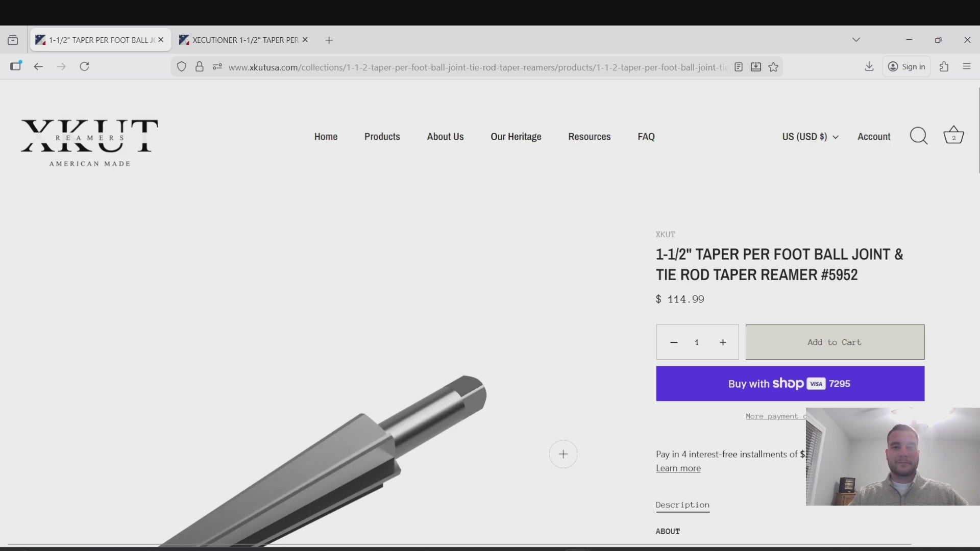This screenshot has height=551, width=980.
Task: Expand the list all tabs chevron
Action: point(856,40)
